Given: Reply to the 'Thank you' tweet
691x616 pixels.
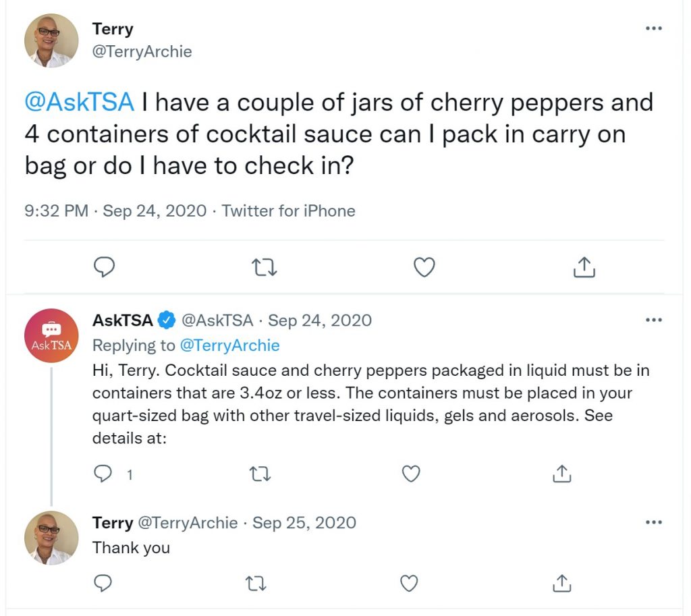Looking at the screenshot, I should pos(103,584).
